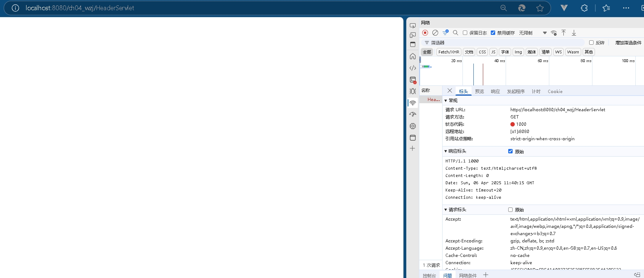644x278 pixels.
Task: Open the Performance panel gauge icon
Action: (x=413, y=114)
